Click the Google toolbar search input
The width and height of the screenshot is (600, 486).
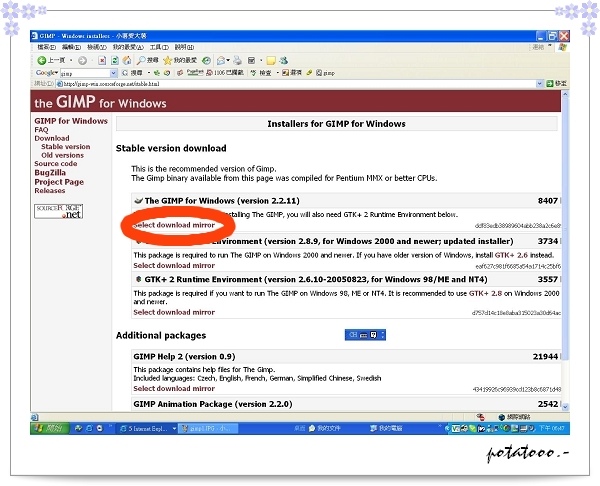(85, 73)
